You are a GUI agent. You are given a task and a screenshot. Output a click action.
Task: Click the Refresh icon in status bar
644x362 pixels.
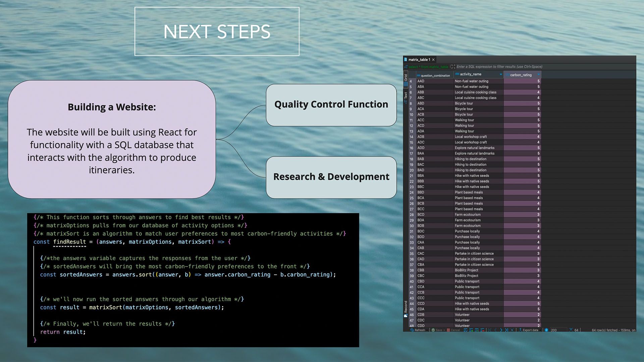[x=412, y=330]
